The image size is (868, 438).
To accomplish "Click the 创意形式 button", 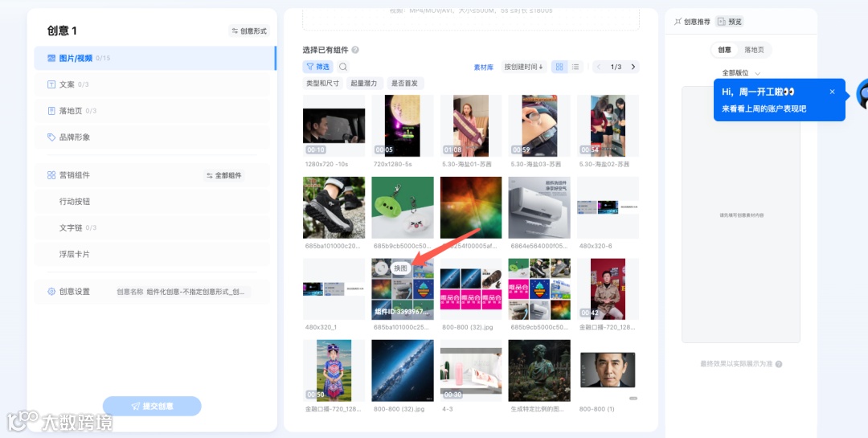I will (x=249, y=31).
